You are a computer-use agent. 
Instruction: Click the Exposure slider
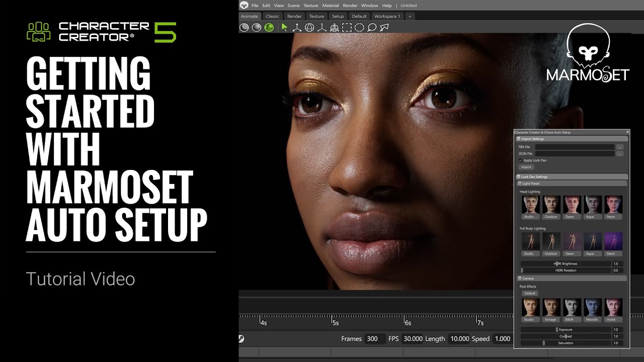(x=566, y=330)
